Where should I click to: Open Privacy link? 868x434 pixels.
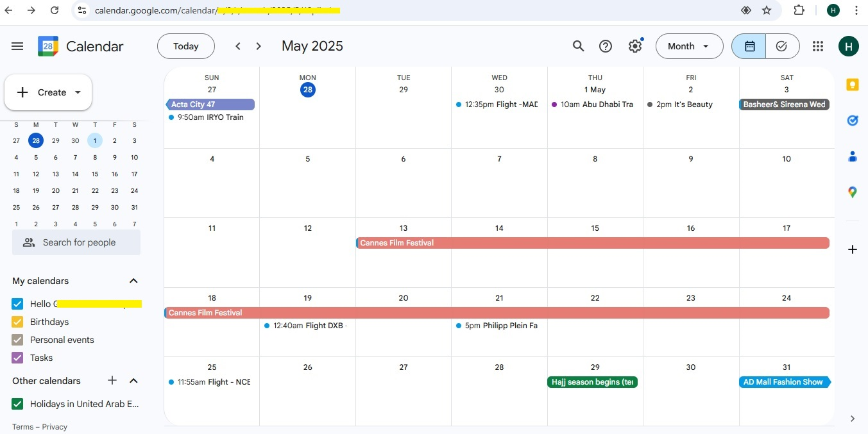tap(54, 427)
